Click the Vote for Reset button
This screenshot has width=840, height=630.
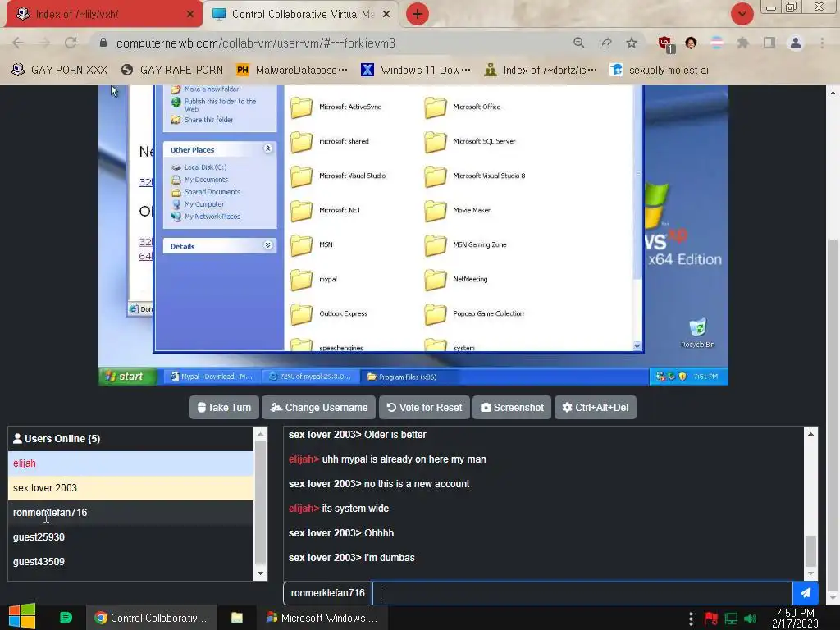(x=424, y=407)
